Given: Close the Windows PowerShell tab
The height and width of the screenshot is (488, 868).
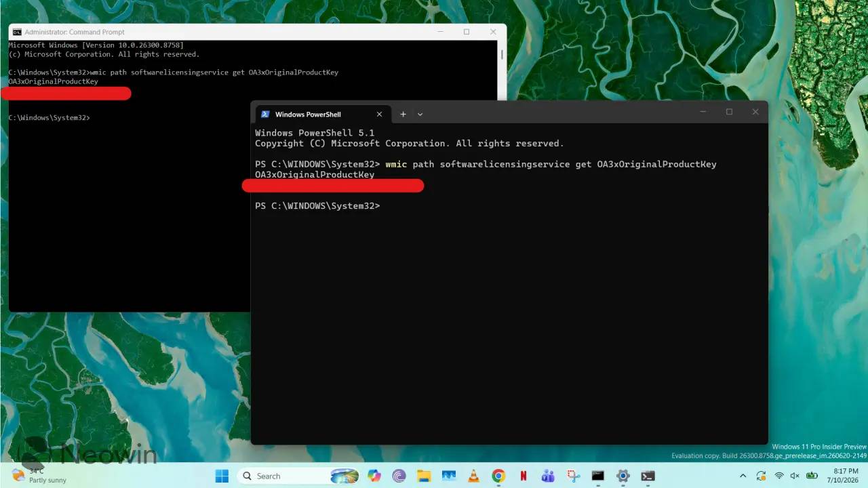Looking at the screenshot, I should [379, 115].
